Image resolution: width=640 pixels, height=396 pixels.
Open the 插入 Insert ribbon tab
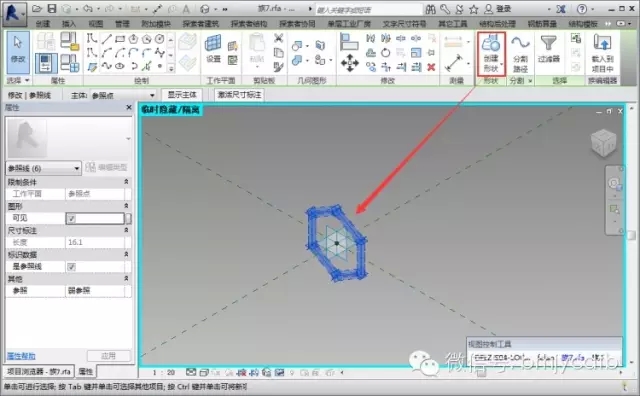(x=69, y=24)
